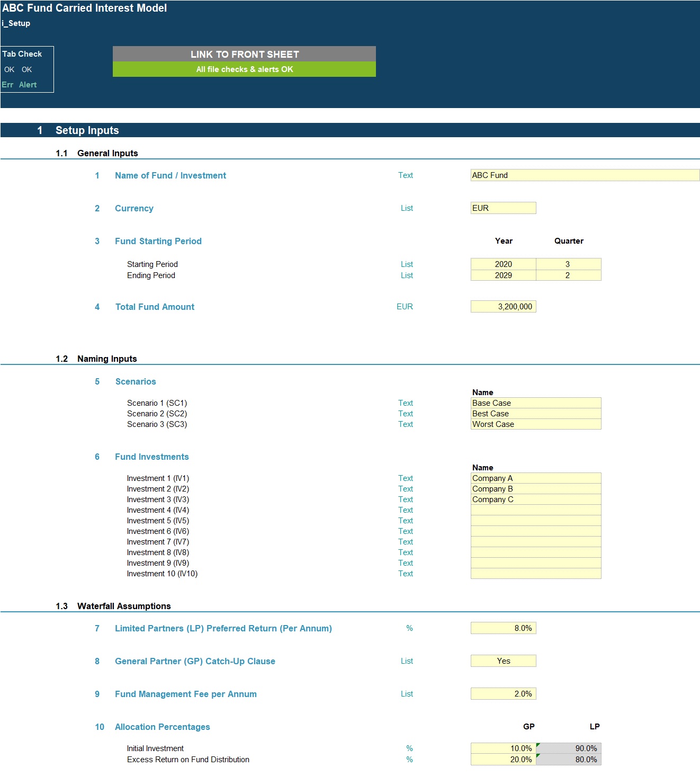Screen dimensions: 700x776
Task: Click the 'All file checks & alerts OK' banner
Action: [x=244, y=69]
